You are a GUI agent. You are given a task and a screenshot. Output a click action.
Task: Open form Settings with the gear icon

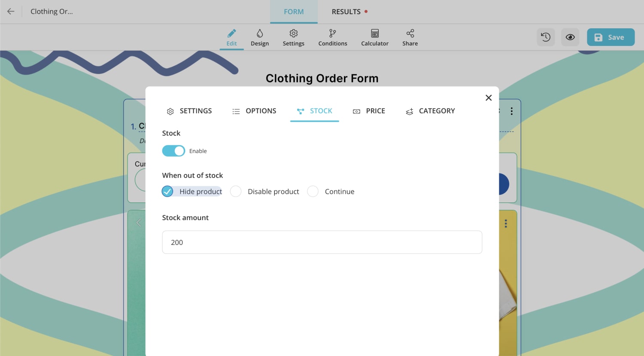click(293, 37)
